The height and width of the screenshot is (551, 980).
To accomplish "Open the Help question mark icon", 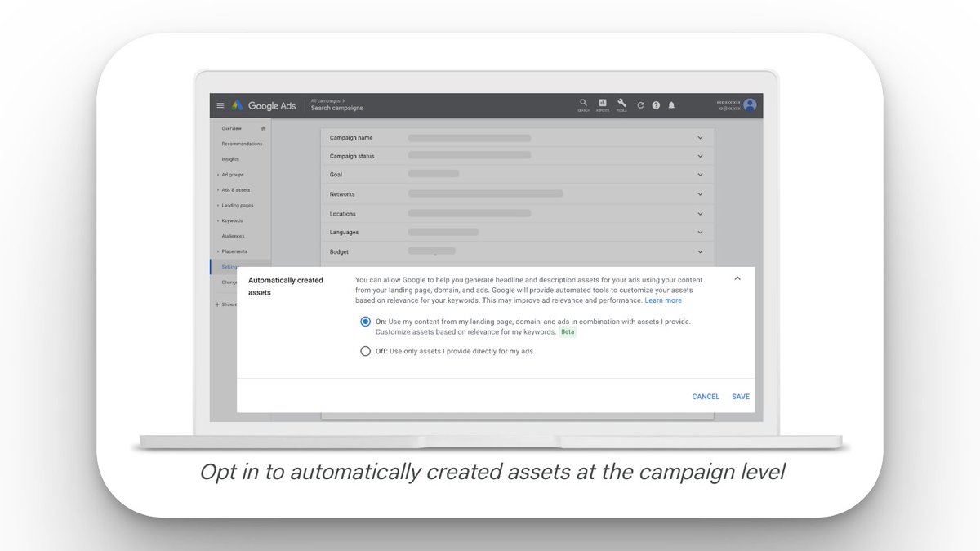I will point(656,105).
